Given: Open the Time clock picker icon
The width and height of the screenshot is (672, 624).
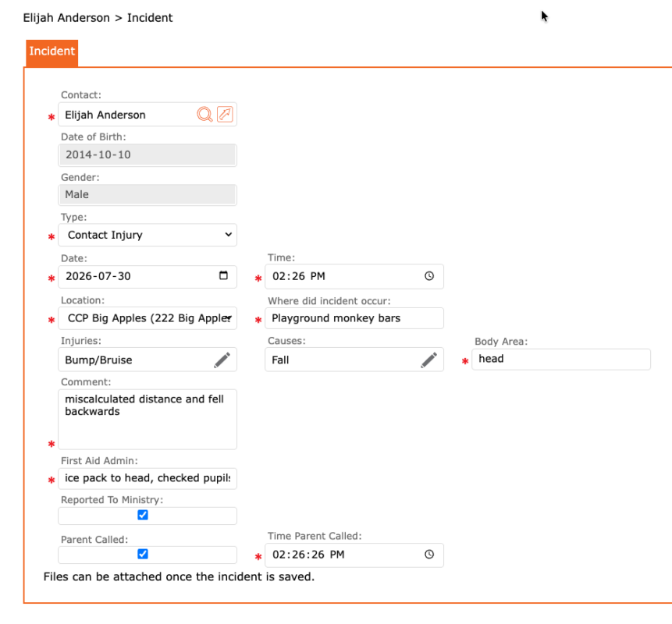Looking at the screenshot, I should (429, 276).
